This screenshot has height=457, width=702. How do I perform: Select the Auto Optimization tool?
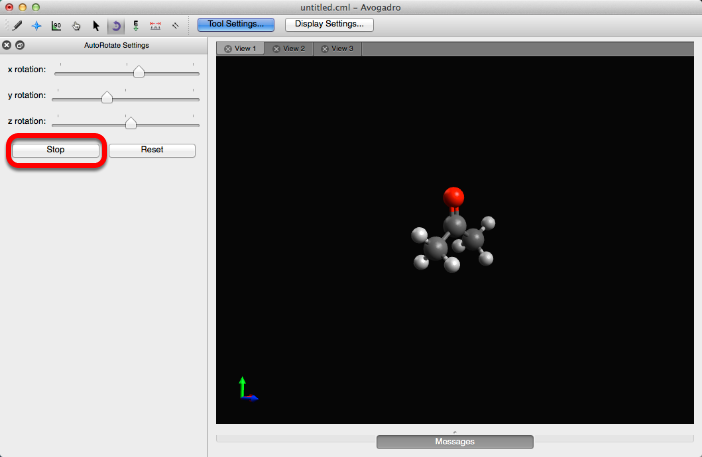pyautogui.click(x=135, y=25)
